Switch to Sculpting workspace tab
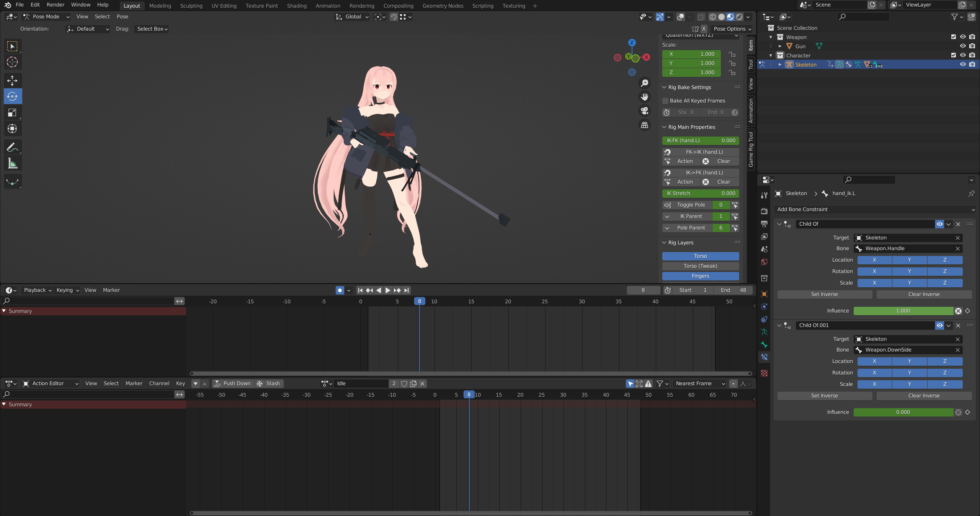 coord(191,6)
